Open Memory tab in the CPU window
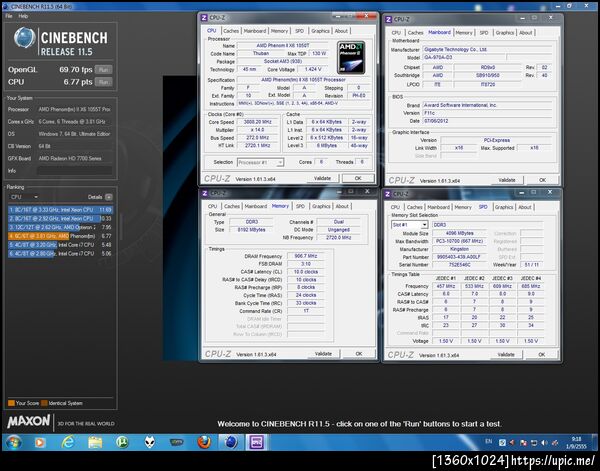The width and height of the screenshot is (600, 471). tap(279, 31)
